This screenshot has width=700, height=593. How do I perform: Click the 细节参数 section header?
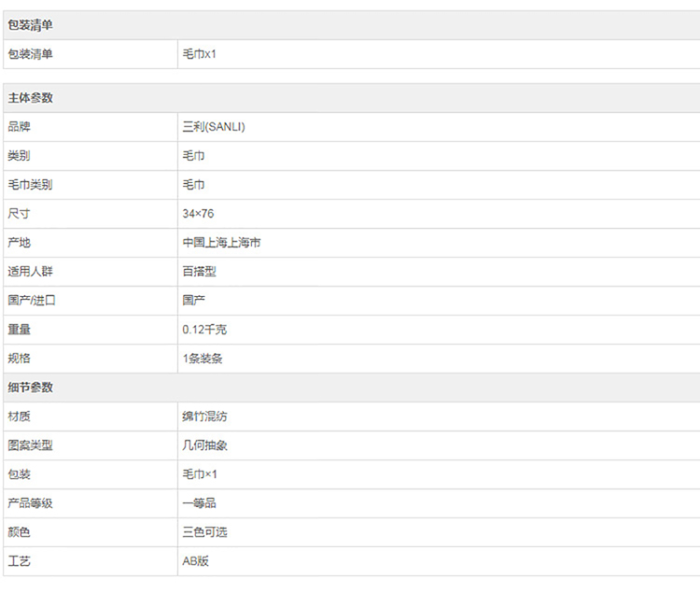point(31,388)
